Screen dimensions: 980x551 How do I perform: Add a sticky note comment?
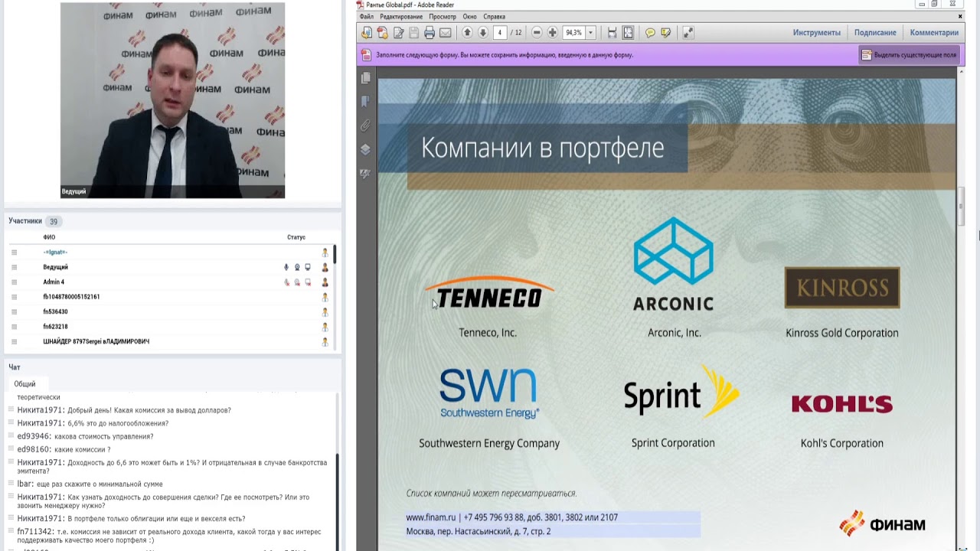650,33
